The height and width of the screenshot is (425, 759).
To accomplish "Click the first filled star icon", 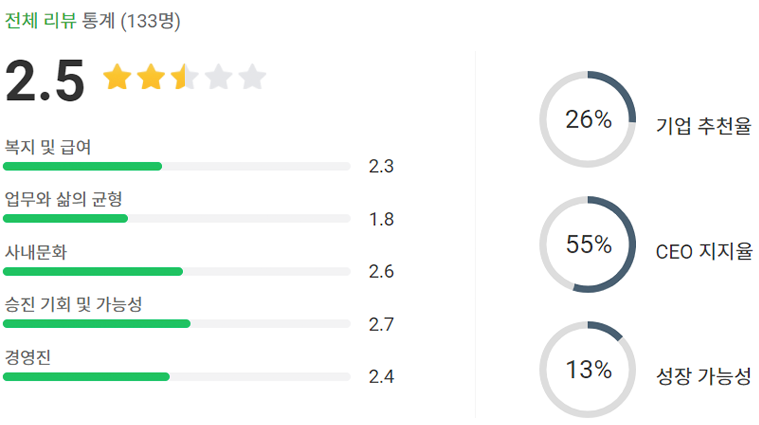I will coord(118,77).
